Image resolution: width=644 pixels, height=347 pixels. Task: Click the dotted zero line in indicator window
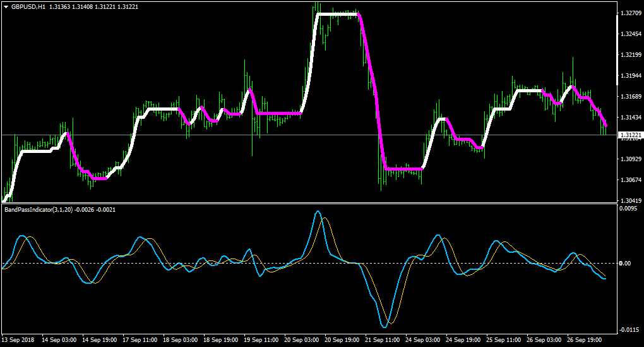(x=309, y=263)
